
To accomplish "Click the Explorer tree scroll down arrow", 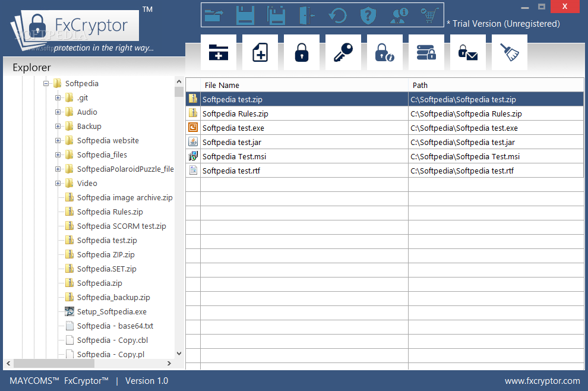I will pos(179,354).
